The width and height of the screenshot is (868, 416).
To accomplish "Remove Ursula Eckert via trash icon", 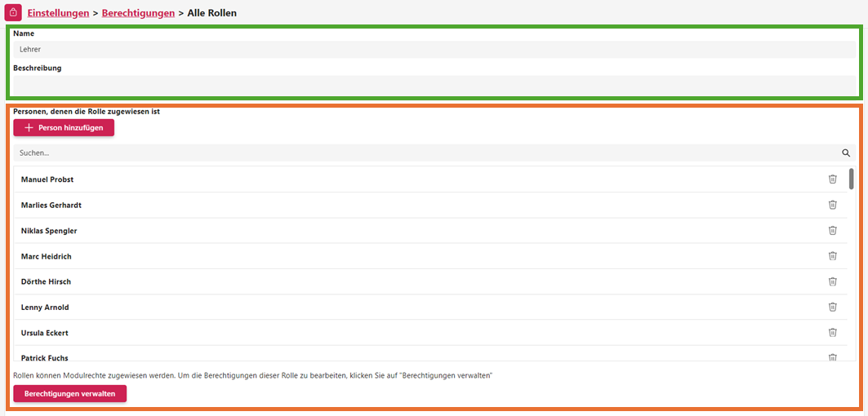I will (833, 333).
